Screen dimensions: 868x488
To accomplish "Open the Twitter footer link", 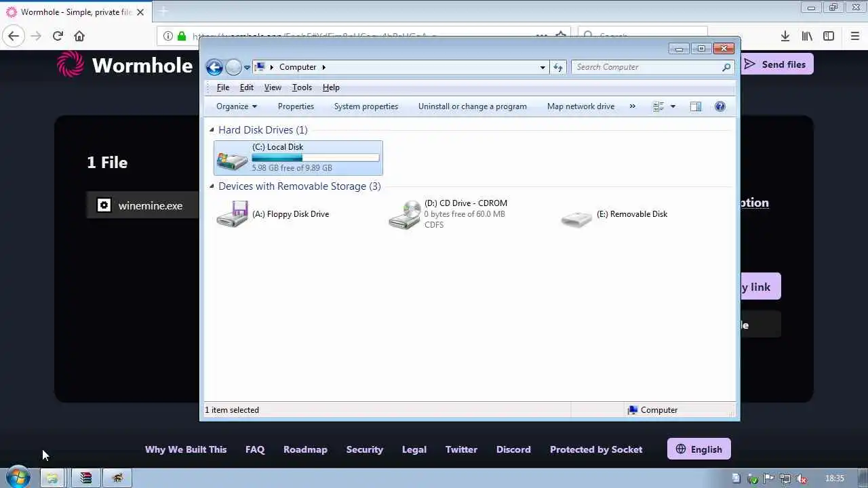I will (x=461, y=449).
